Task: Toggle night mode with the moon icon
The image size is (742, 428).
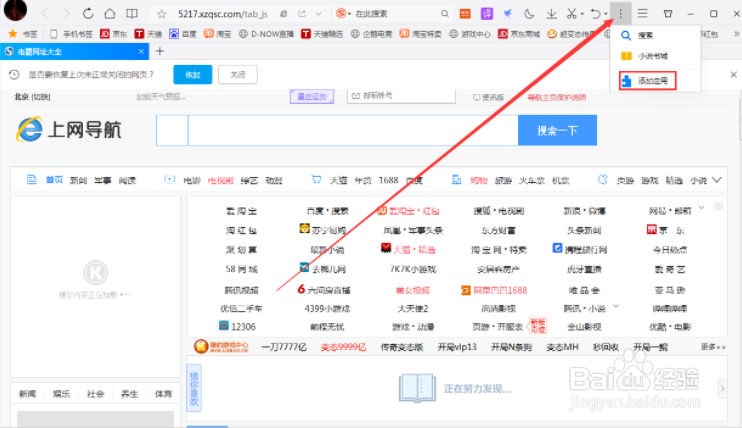Action: [x=529, y=14]
